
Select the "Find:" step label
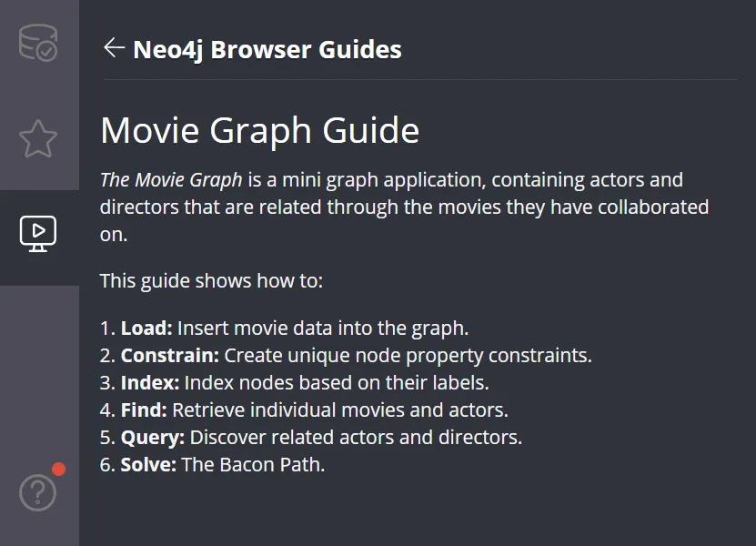(144, 409)
